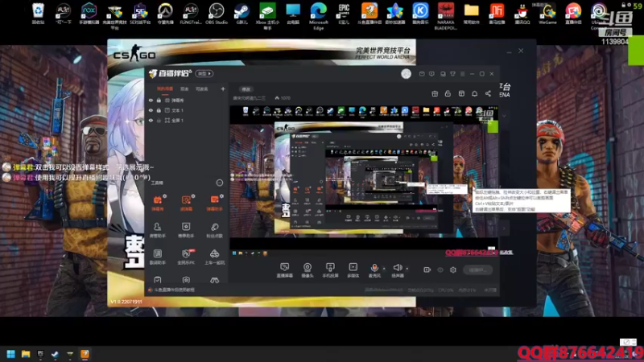Click the share icon in 直播伴侣
The image size is (644, 362).
[x=488, y=93]
